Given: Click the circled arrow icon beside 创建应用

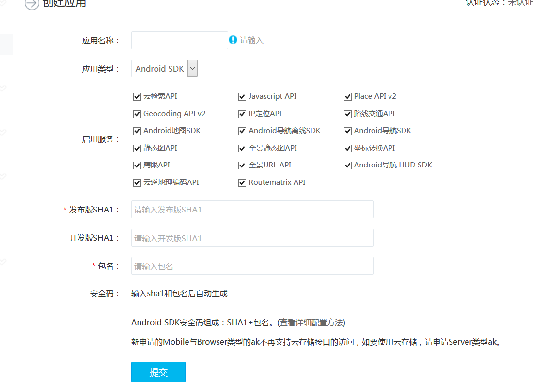Looking at the screenshot, I should 31,4.
